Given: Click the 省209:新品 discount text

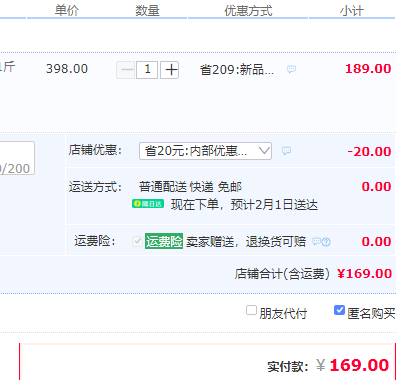Looking at the screenshot, I should click(x=237, y=70).
